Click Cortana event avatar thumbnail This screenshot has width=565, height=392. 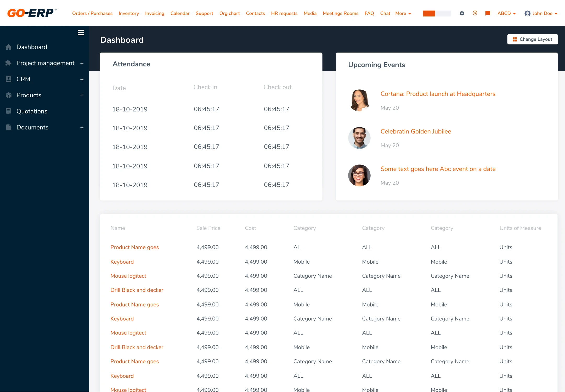point(359,100)
